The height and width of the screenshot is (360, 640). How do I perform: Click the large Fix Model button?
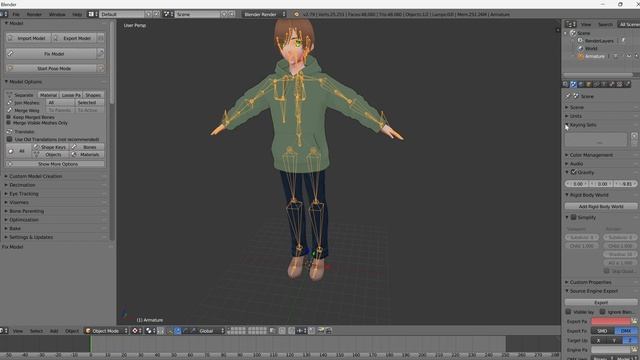click(x=51, y=53)
